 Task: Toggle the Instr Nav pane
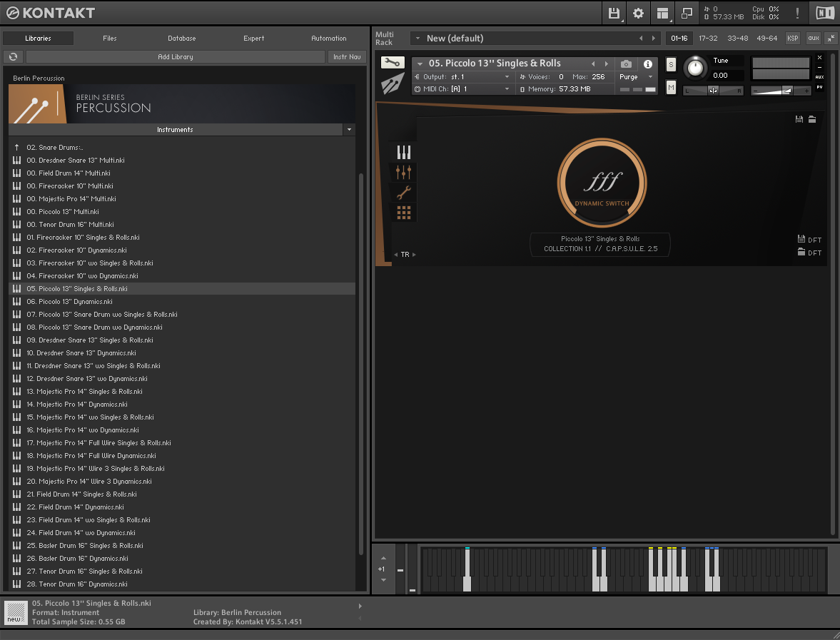pos(347,57)
